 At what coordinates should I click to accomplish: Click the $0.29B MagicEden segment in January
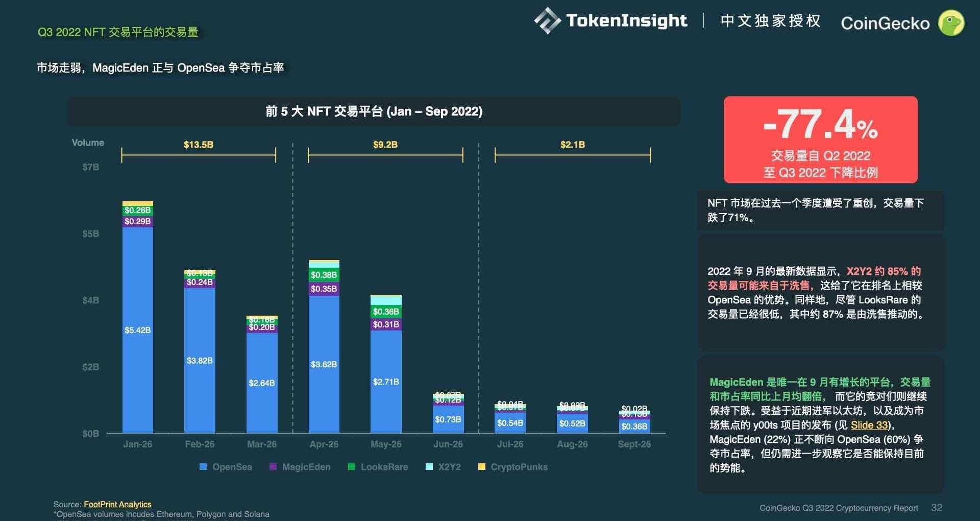click(138, 221)
